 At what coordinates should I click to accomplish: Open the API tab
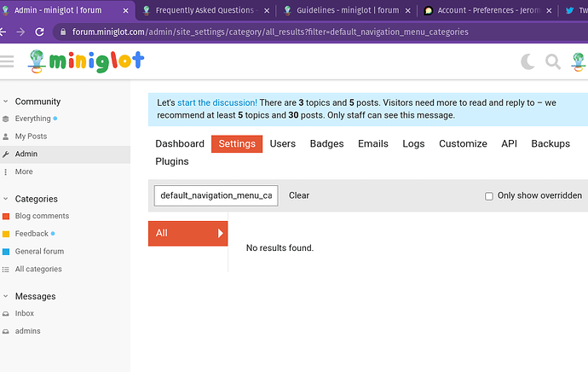510,144
